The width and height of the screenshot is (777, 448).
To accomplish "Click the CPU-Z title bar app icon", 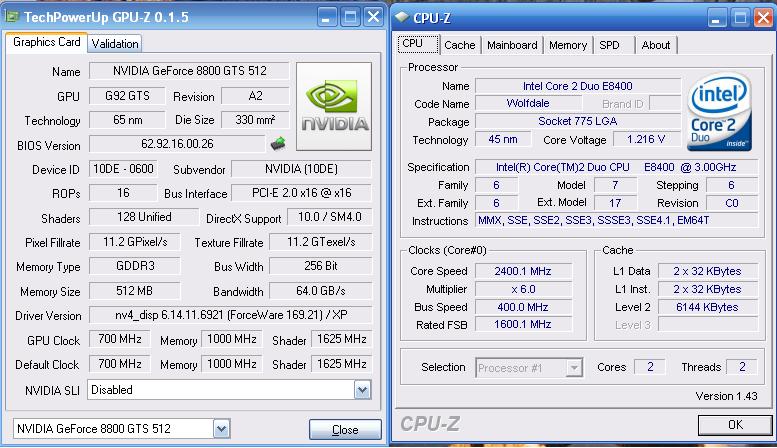I will click(401, 17).
